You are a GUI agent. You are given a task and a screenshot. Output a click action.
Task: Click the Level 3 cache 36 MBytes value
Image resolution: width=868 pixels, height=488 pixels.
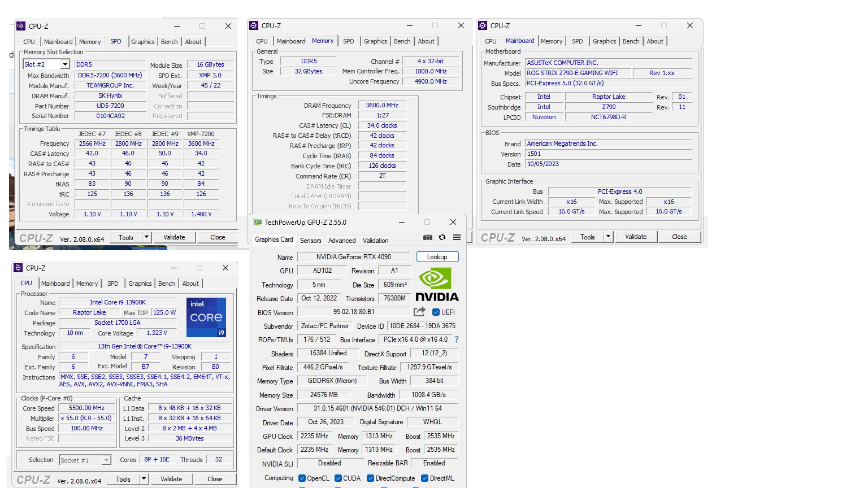pyautogui.click(x=189, y=438)
